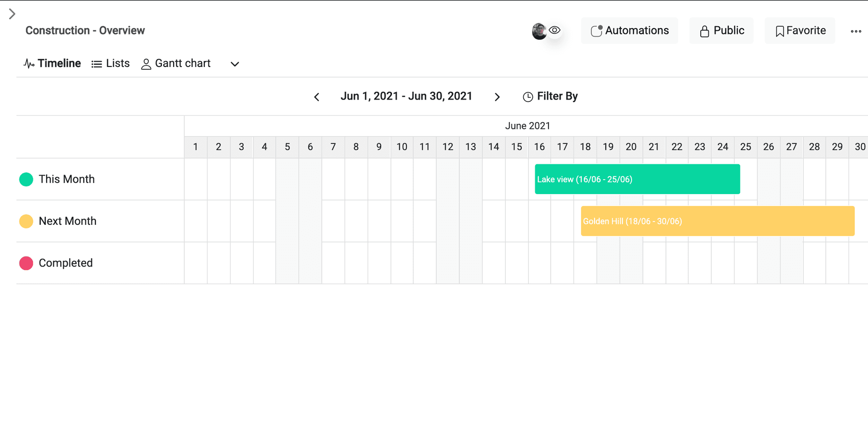Viewport: 868px width, 442px height.
Task: Switch to the Timeline view tab
Action: click(52, 63)
